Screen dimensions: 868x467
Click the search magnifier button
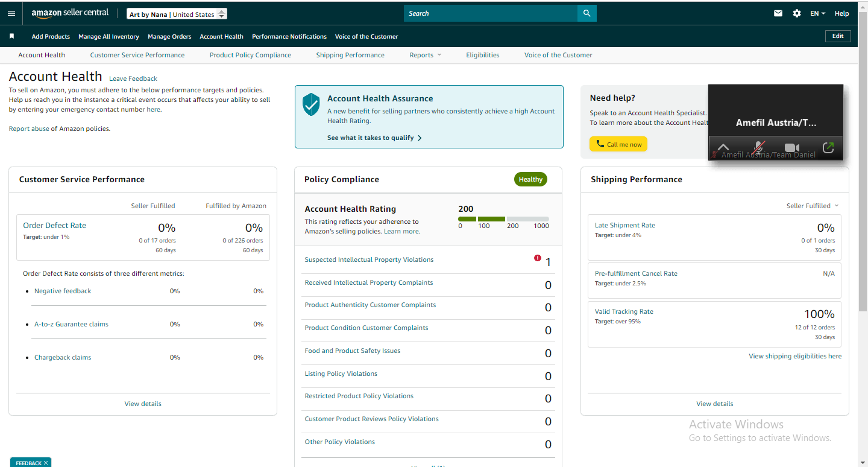click(587, 13)
